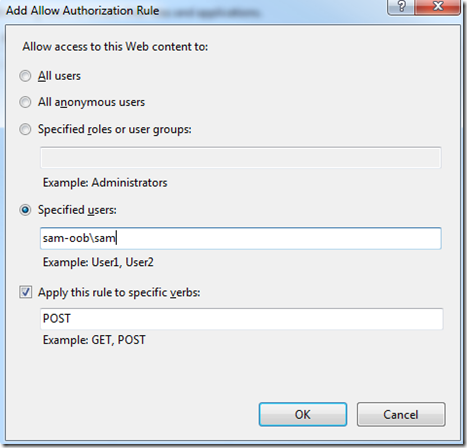467x448 pixels.
Task: Click the Specified users label text
Action: (77, 210)
